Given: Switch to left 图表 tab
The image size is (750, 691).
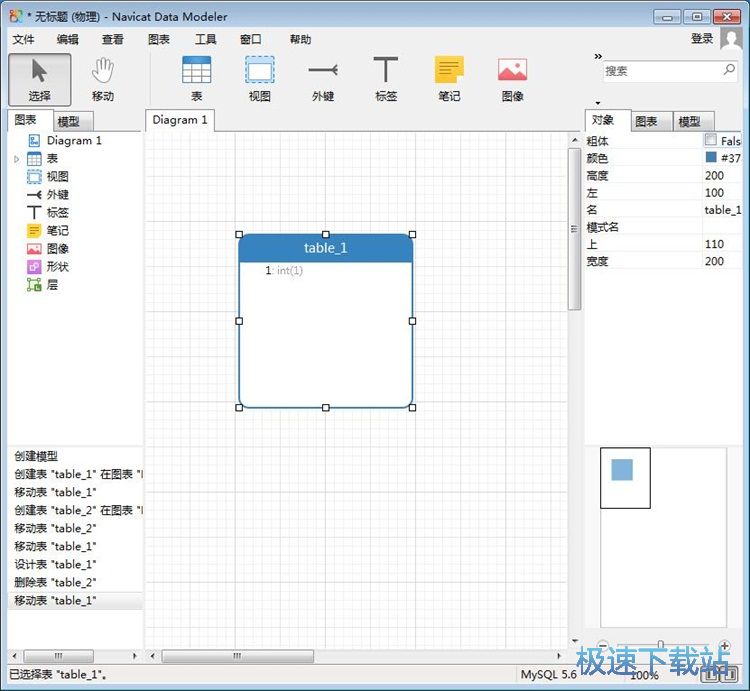Looking at the screenshot, I should [30, 120].
